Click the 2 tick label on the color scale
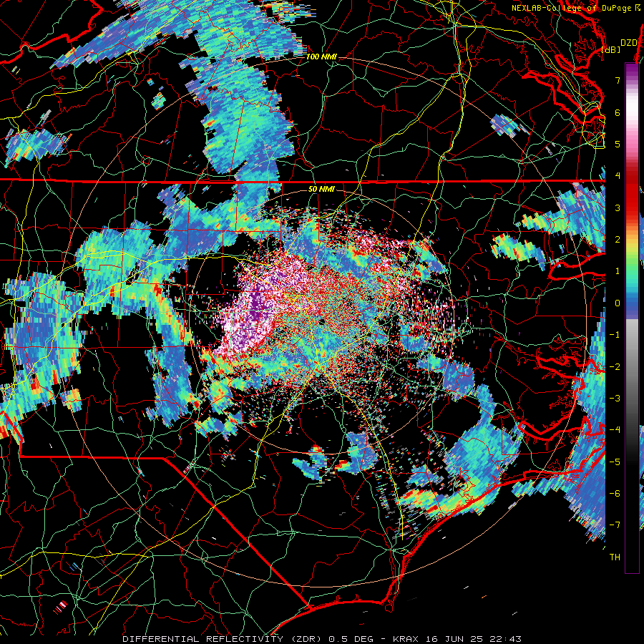 point(618,239)
